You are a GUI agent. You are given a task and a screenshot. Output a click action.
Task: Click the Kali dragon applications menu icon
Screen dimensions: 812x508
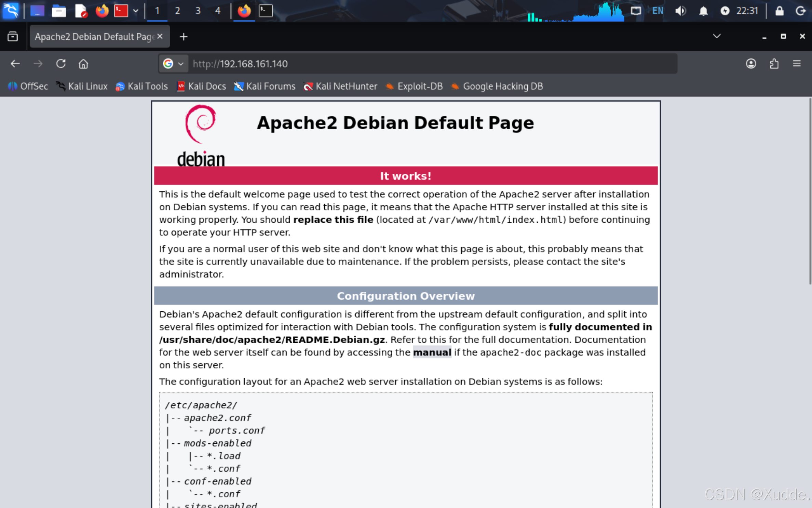point(11,11)
